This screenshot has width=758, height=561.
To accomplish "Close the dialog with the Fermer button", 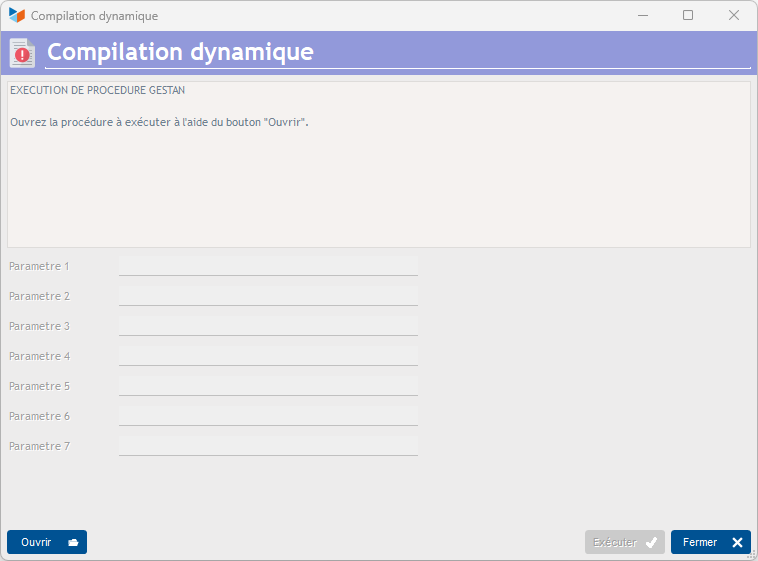I will 711,542.
